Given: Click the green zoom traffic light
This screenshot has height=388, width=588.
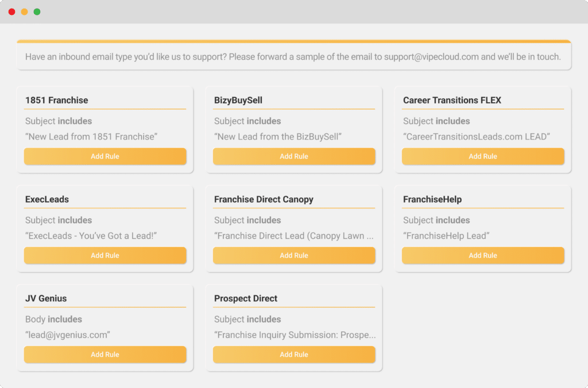Looking at the screenshot, I should (x=37, y=11).
